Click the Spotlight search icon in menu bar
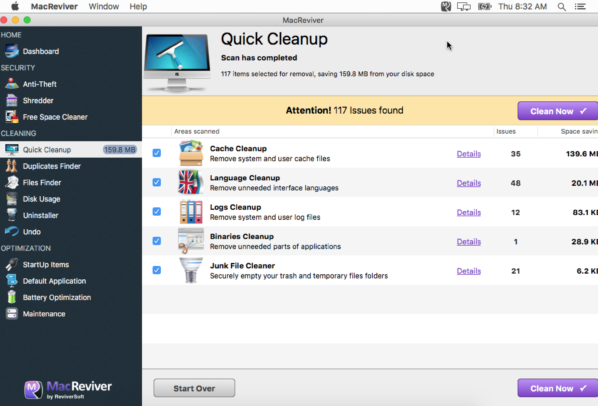The image size is (598, 406). pos(561,6)
